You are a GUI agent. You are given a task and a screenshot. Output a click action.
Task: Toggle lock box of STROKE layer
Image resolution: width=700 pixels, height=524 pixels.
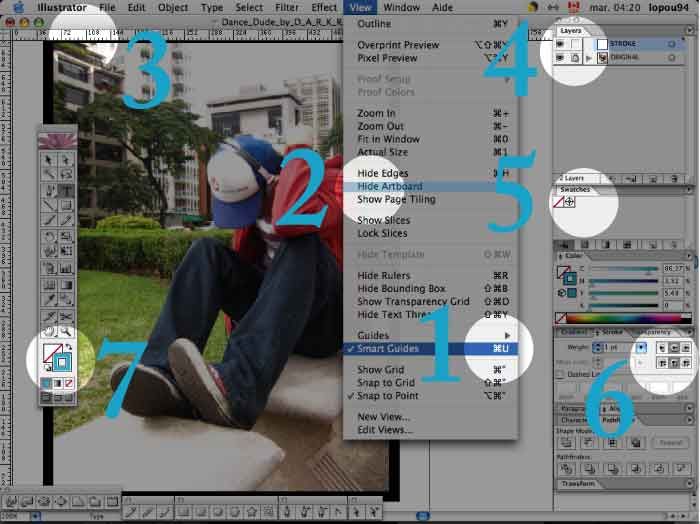click(x=576, y=44)
